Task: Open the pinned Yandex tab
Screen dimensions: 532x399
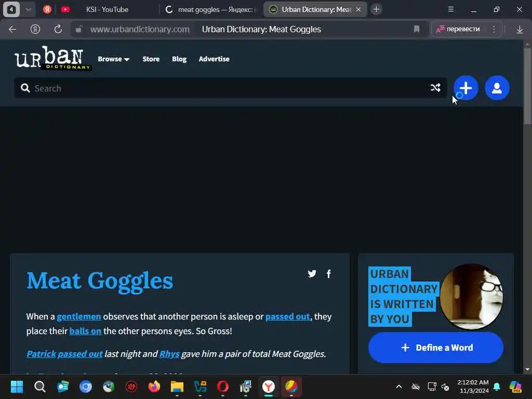Action: tap(47, 9)
